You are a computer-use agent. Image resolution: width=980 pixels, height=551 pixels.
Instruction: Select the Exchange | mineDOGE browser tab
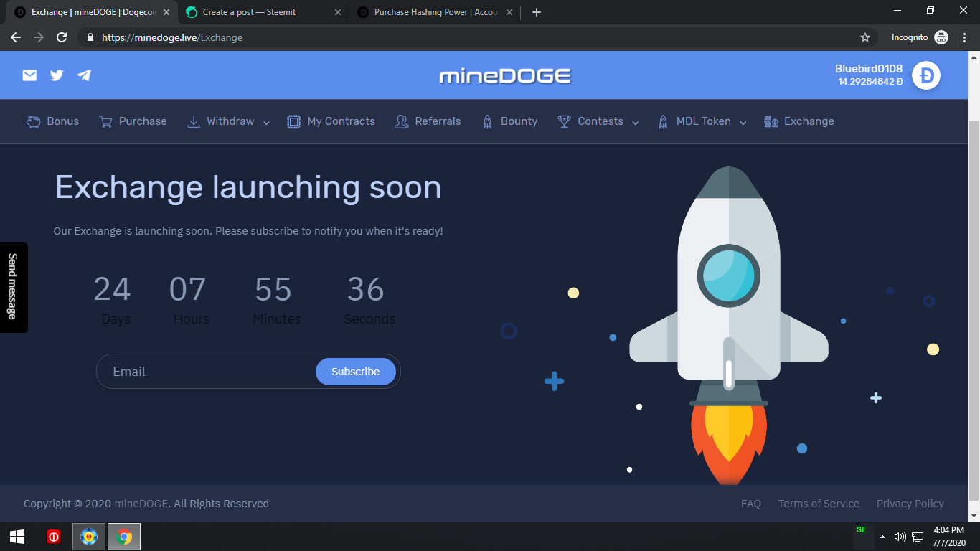click(x=90, y=12)
